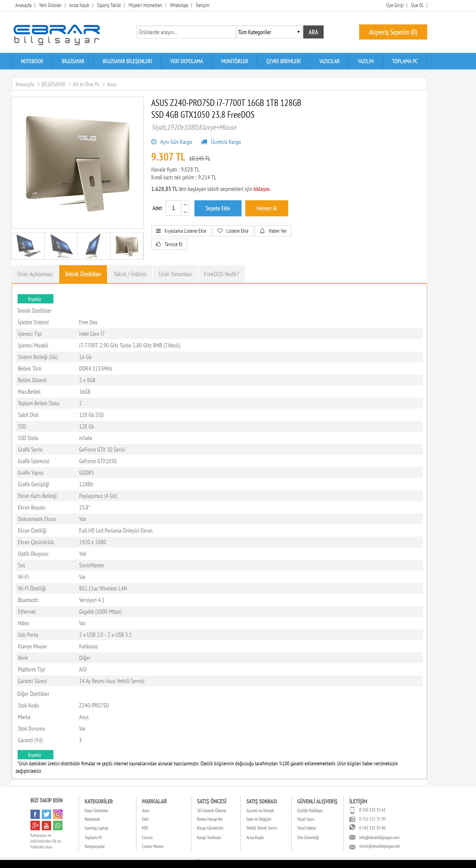The image size is (476, 868).
Task: Click the phone icon next to 0 216 532 35 62
Action: coord(352,810)
